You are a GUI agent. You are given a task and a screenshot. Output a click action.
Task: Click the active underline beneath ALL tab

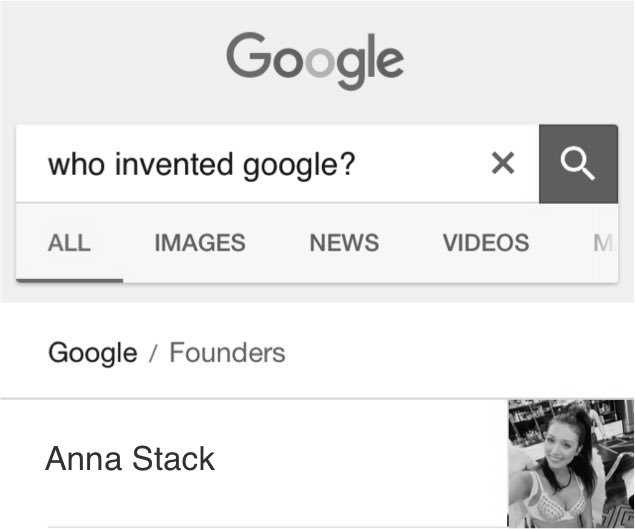[x=69, y=280]
